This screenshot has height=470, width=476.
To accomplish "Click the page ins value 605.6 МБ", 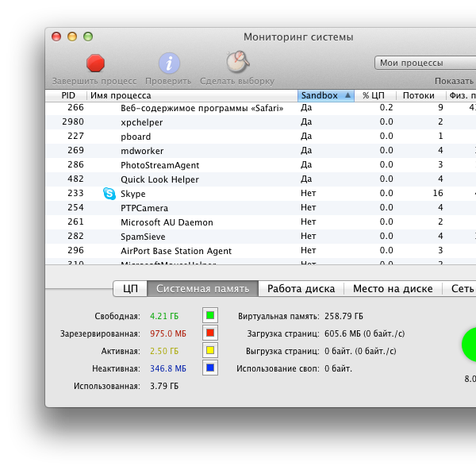I will pos(364,333).
